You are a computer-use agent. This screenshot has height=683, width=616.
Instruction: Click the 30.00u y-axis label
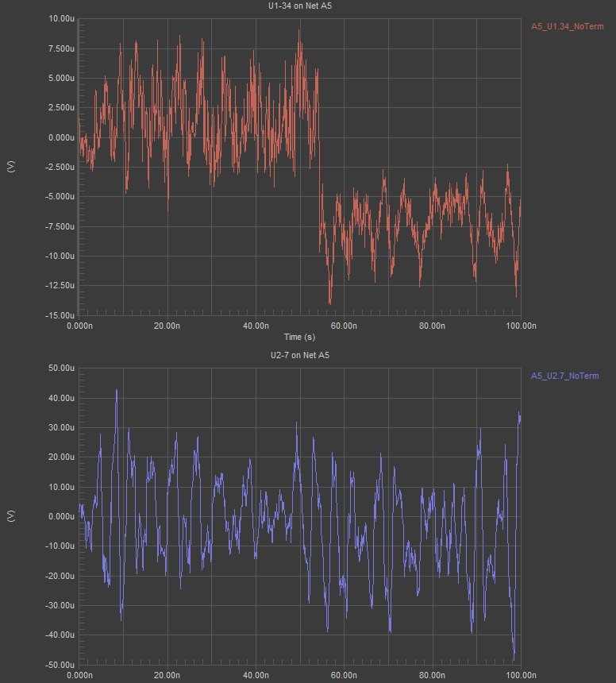pos(61,428)
